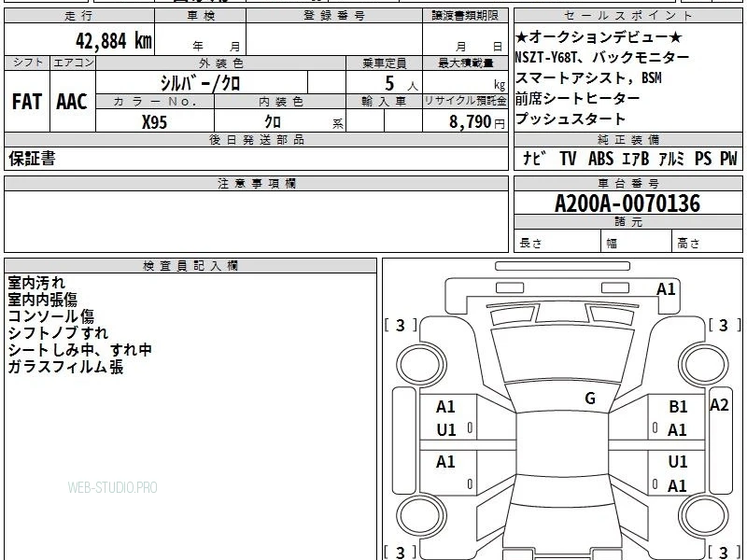This screenshot has height=560, width=747.
Task: Click the ★オークションデビュー★ line
Action: point(599,36)
